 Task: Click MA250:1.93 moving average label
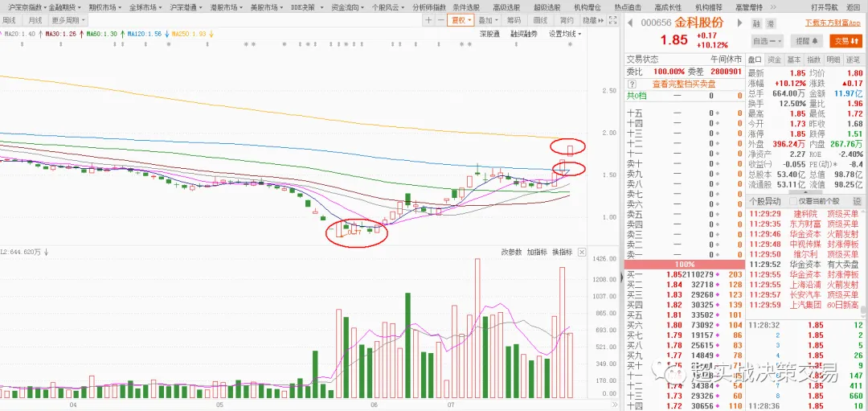[x=189, y=34]
